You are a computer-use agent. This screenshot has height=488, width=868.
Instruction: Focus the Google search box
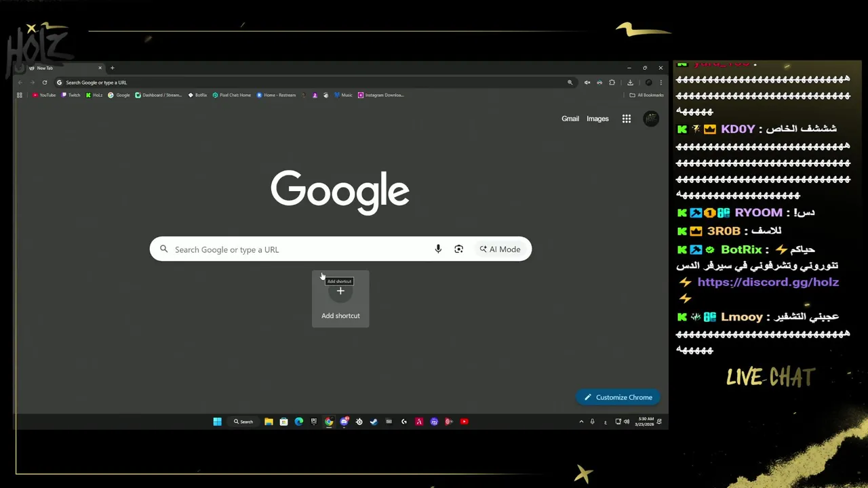click(x=340, y=249)
